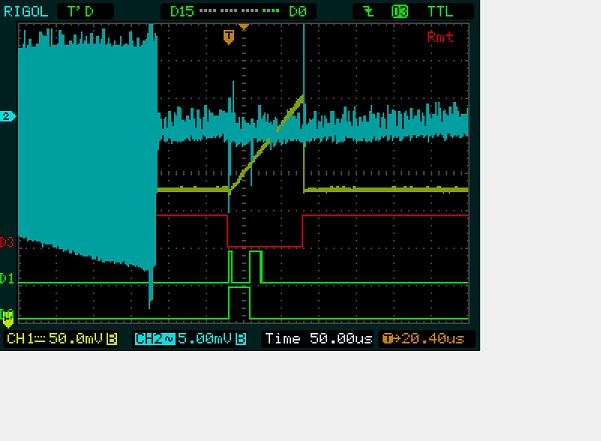Screen dimensions: 601x441
Task: Click the channel 2 ground level marker
Action: (7, 116)
